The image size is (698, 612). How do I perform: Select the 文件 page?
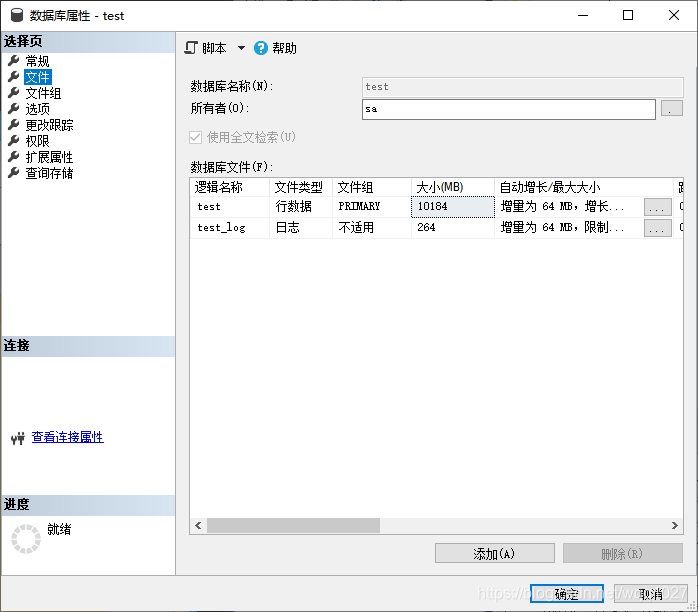point(37,77)
